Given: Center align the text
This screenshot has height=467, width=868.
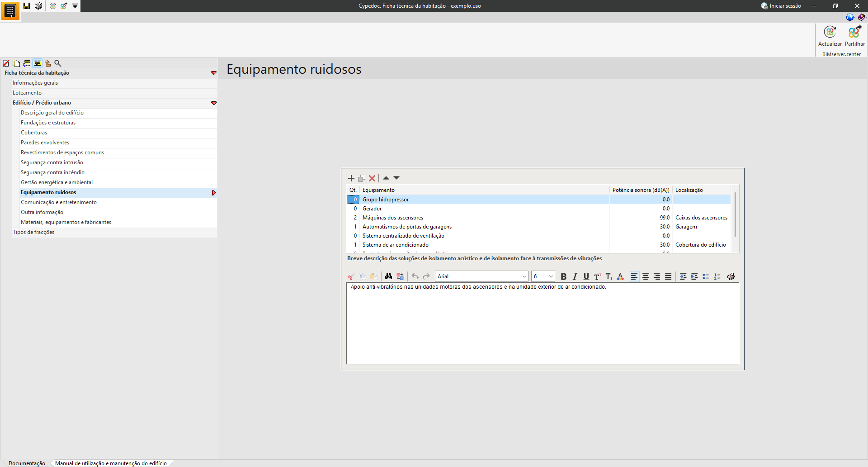Looking at the screenshot, I should point(646,276).
